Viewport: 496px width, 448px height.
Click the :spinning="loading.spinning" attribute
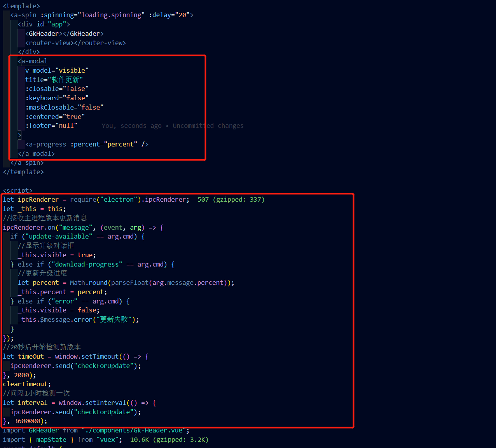(93, 15)
